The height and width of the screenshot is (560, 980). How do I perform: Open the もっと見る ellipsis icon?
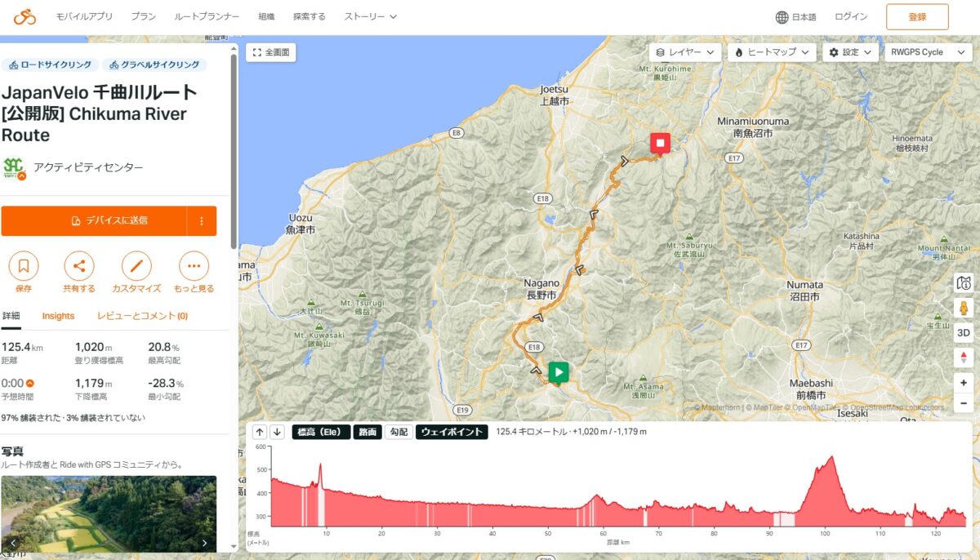(194, 266)
